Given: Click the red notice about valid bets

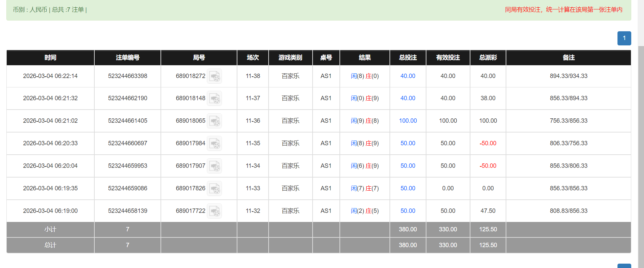Looking at the screenshot, I should 564,10.
